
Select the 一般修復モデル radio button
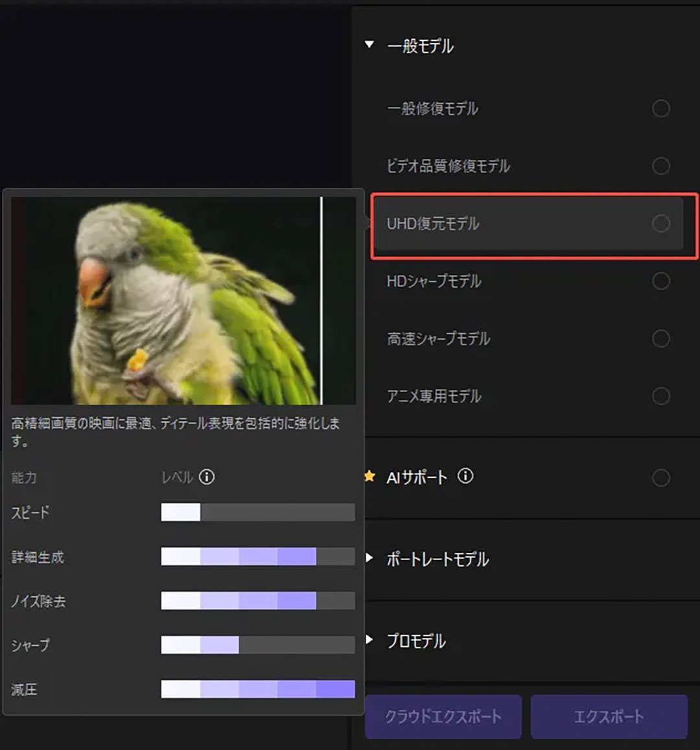click(660, 109)
